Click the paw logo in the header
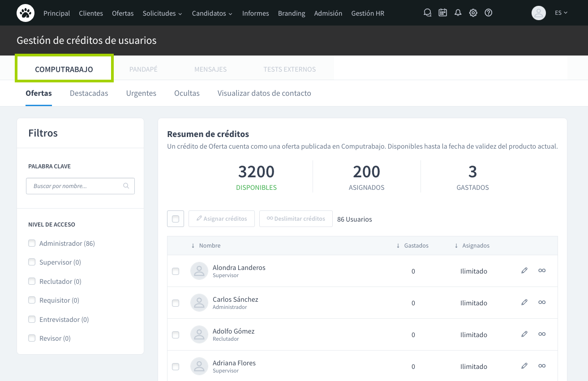The image size is (588, 381). point(26,13)
